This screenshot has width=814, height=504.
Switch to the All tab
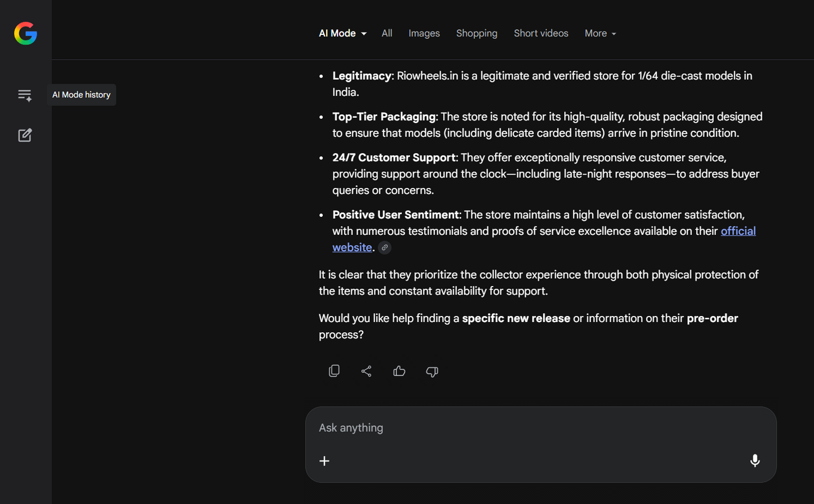[387, 33]
